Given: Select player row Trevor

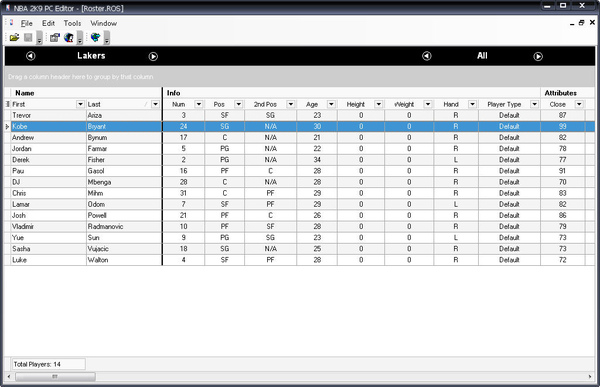Looking at the screenshot, I should 300,115.
